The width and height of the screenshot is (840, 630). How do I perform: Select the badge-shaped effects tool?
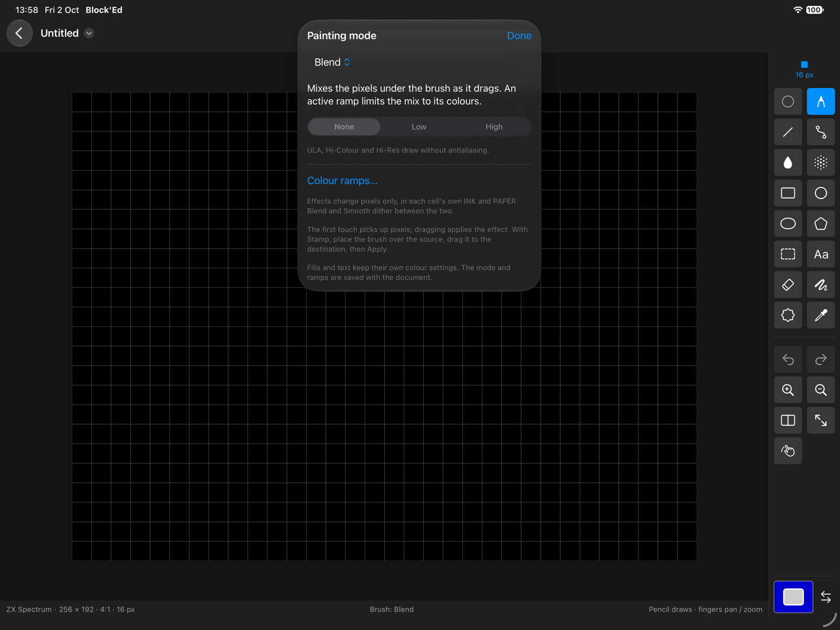pos(787,315)
